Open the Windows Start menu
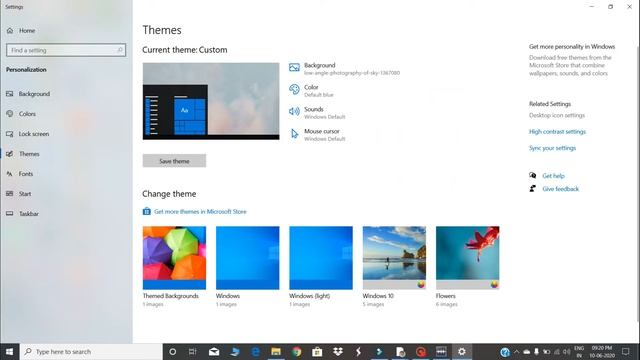Viewport: 640px width, 360px height. tap(10, 351)
